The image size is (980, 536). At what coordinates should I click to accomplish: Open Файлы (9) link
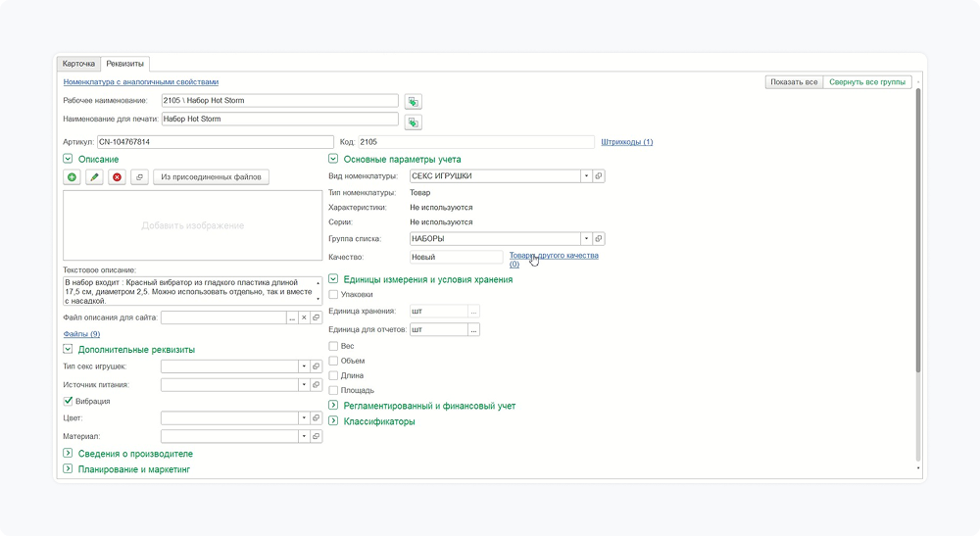[x=81, y=334]
